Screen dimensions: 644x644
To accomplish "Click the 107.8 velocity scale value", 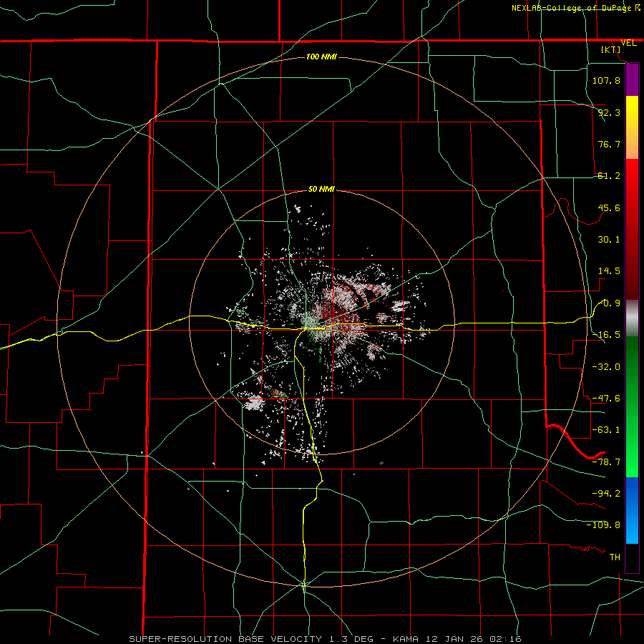I will coord(606,80).
